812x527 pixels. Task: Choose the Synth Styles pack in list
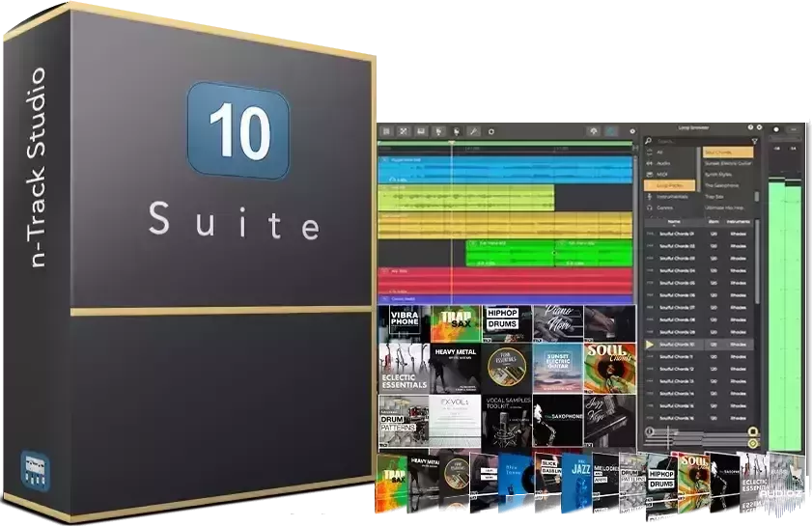[728, 175]
